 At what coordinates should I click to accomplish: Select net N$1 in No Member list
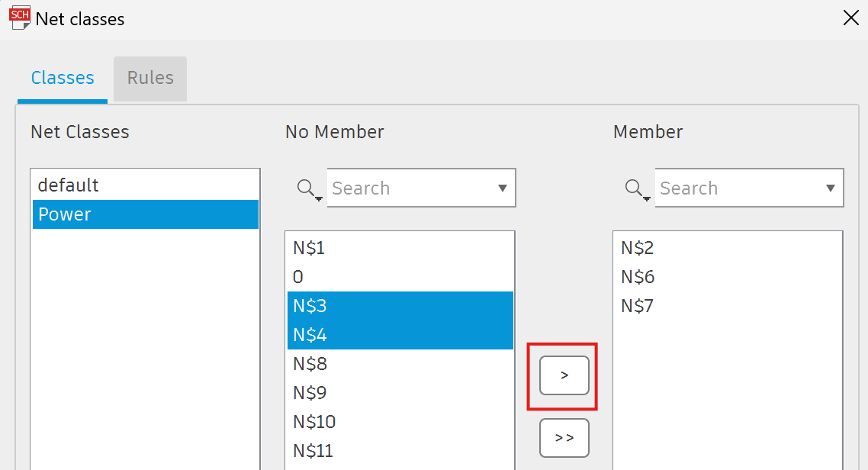(400, 248)
